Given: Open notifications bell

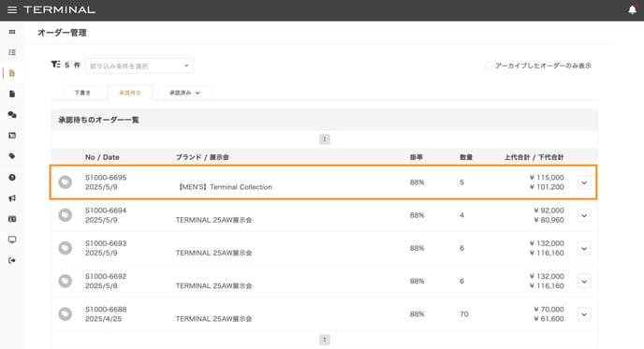Looking at the screenshot, I should tap(633, 9).
